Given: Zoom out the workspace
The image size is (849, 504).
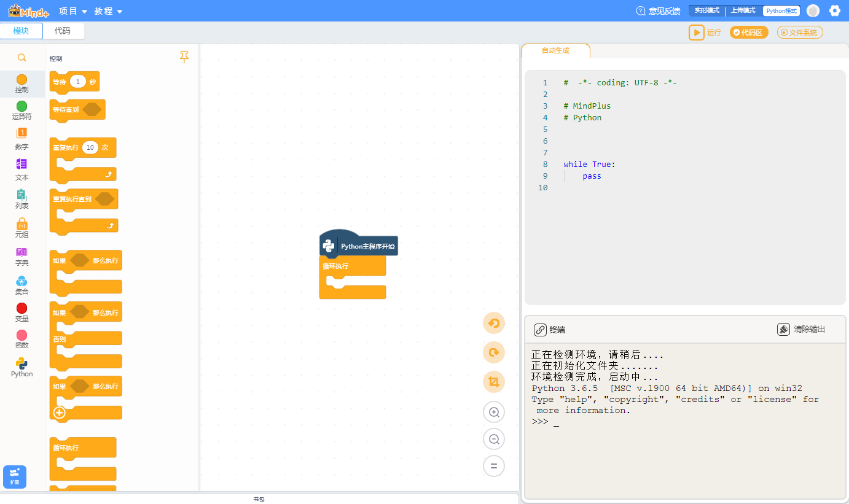Looking at the screenshot, I should [494, 439].
